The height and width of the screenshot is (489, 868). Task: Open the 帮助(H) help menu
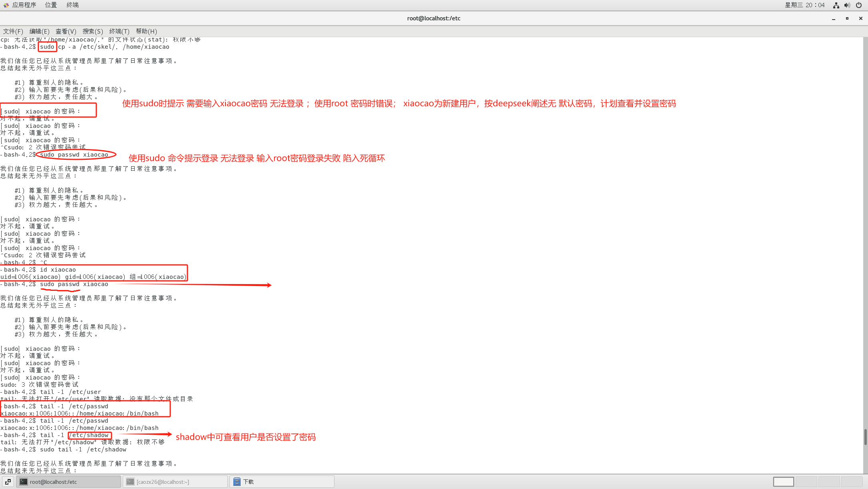[x=146, y=31]
